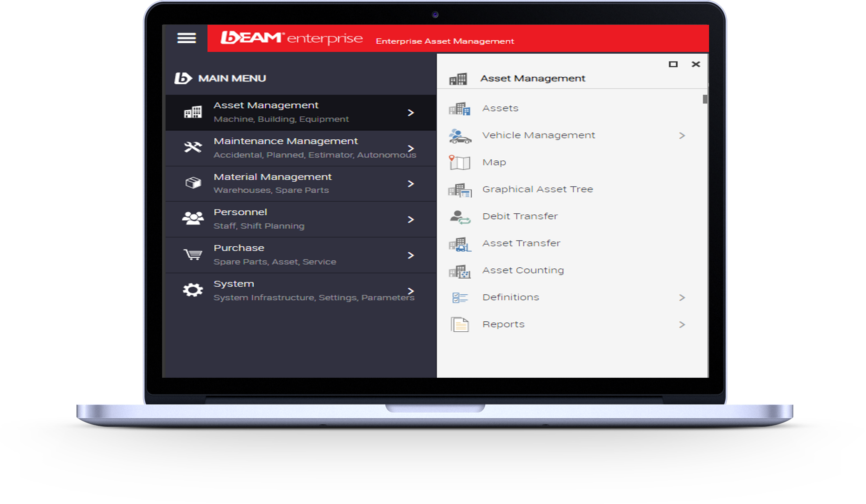Expand Definitions submenu chevron

682,298
